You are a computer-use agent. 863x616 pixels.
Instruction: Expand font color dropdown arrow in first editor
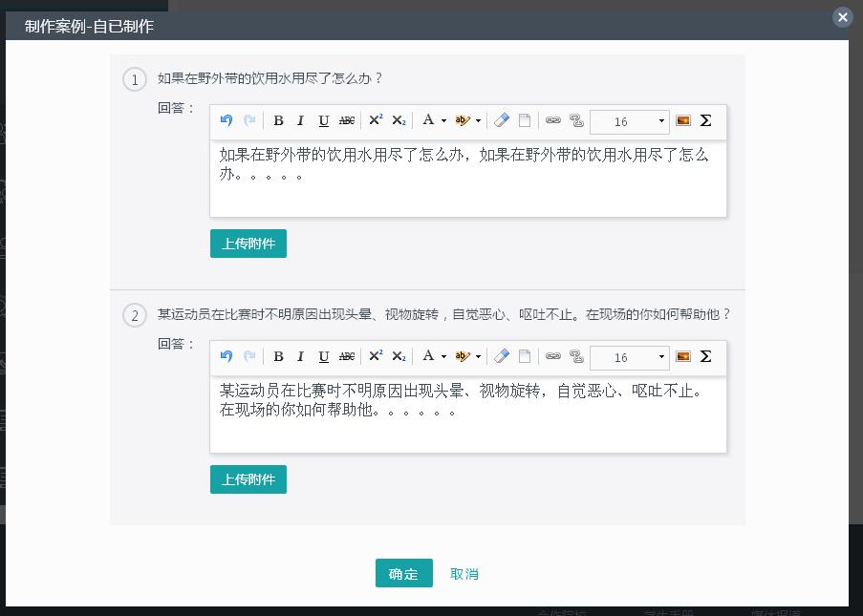coord(443,120)
